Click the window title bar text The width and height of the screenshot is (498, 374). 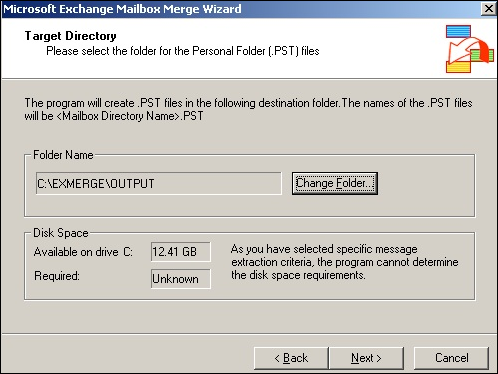click(x=122, y=9)
